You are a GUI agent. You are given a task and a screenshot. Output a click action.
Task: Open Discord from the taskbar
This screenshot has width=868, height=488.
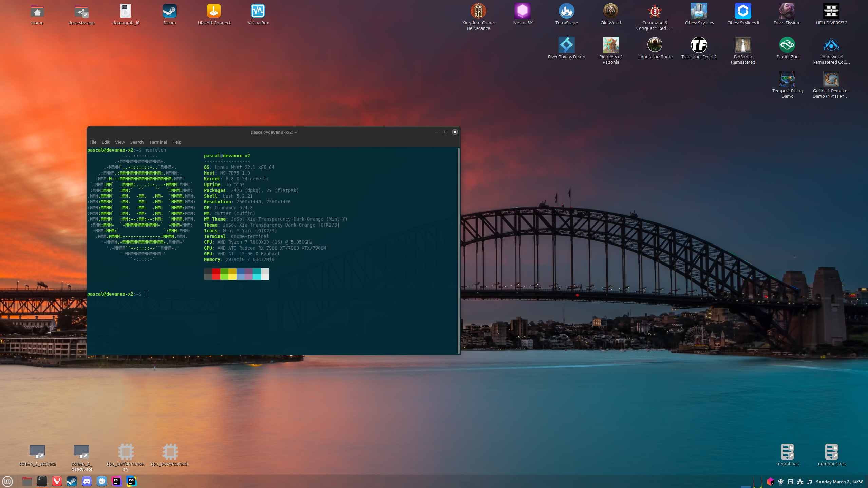pos(87,481)
